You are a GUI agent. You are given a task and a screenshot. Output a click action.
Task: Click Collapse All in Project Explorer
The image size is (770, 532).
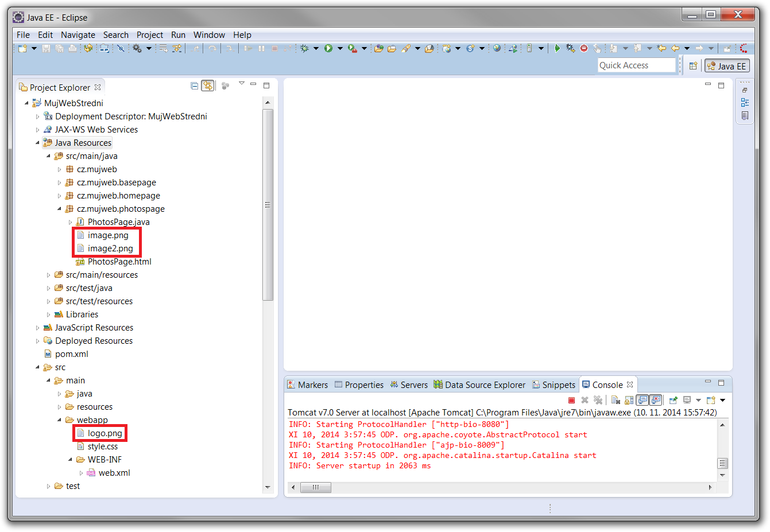click(195, 86)
